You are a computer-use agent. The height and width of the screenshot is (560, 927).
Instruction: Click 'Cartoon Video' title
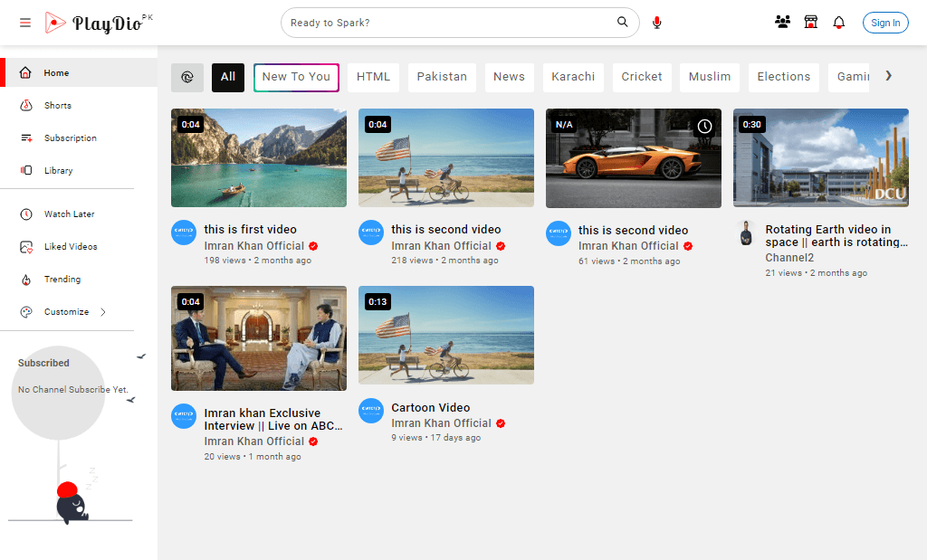(430, 408)
